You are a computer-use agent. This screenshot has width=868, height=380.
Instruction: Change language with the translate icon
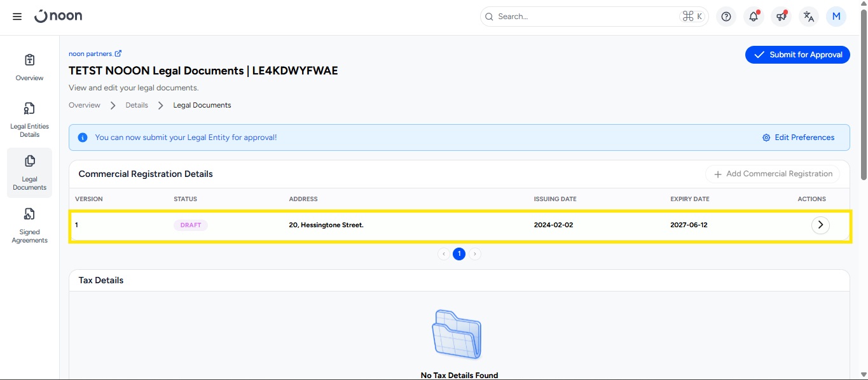pos(808,17)
